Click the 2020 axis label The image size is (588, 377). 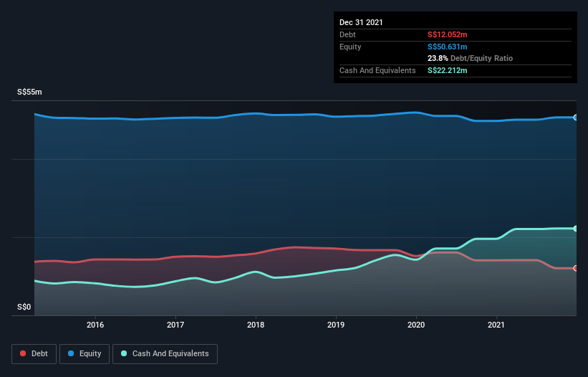(416, 325)
